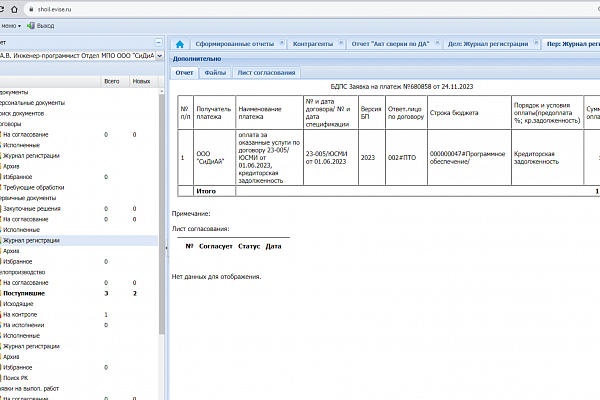Click the Строка бюджета column header
Screen dimensions: 600x400
469,113
